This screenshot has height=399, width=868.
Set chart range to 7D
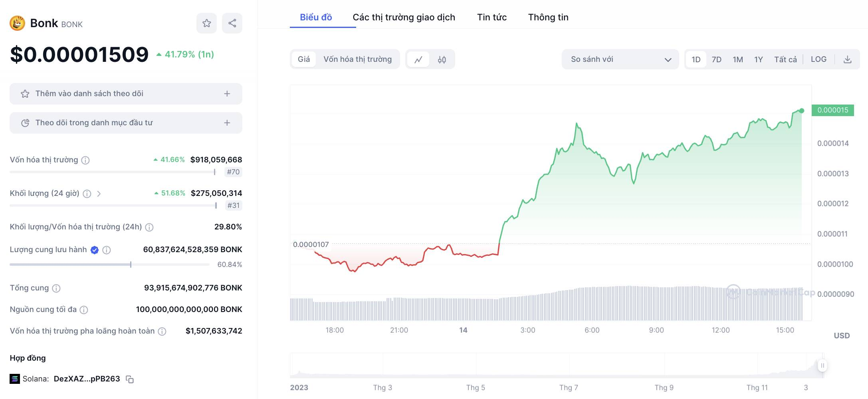tap(717, 59)
